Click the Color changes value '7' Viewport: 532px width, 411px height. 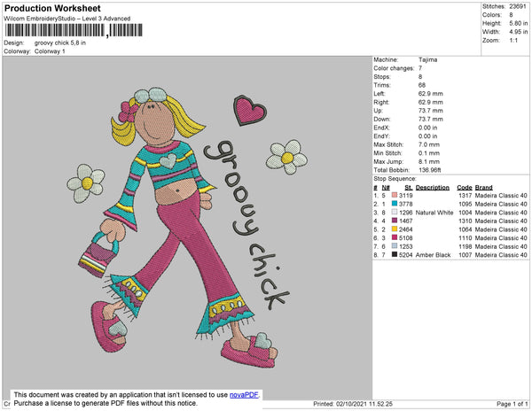[x=420, y=68]
